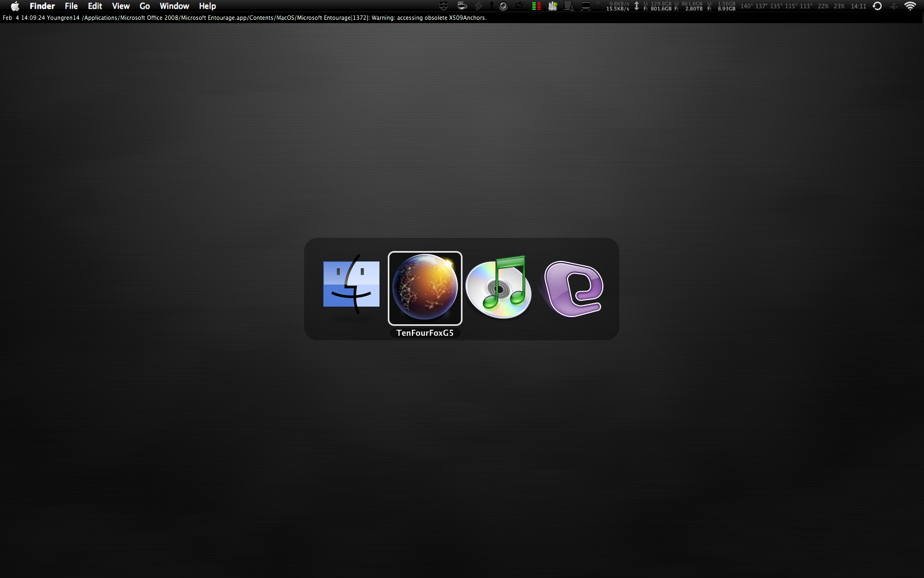Click disk usage readout 801.6GB free
The image size is (924, 578).
pyautogui.click(x=658, y=9)
